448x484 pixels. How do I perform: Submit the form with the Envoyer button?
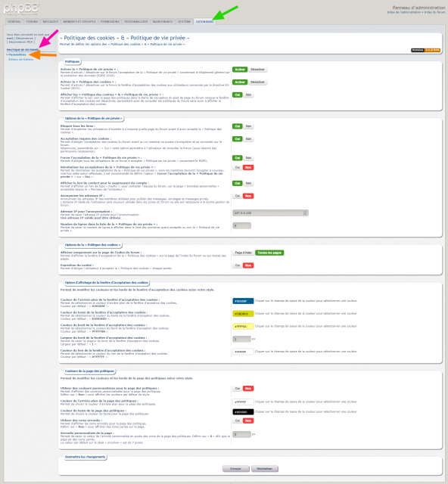point(236,469)
